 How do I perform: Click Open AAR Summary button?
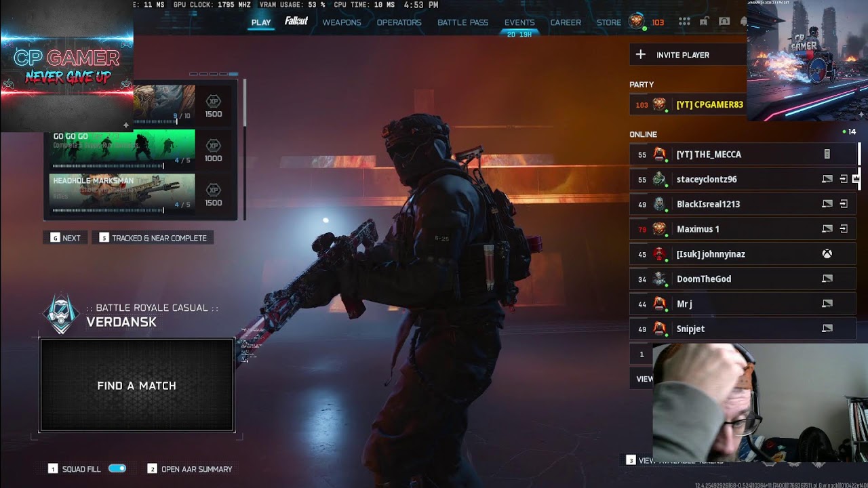[x=190, y=469]
